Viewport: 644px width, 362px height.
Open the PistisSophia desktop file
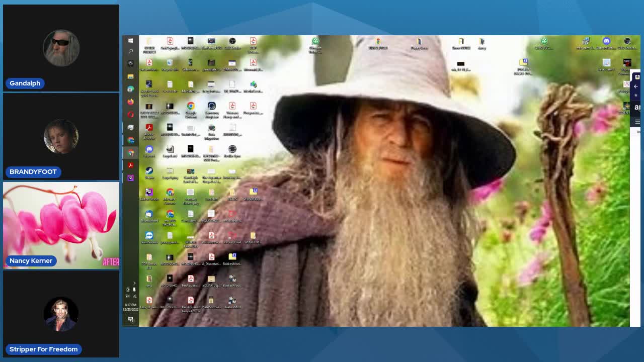coord(212,303)
